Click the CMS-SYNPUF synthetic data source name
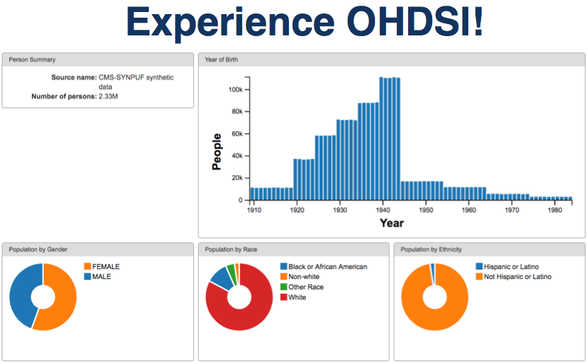 [x=135, y=81]
